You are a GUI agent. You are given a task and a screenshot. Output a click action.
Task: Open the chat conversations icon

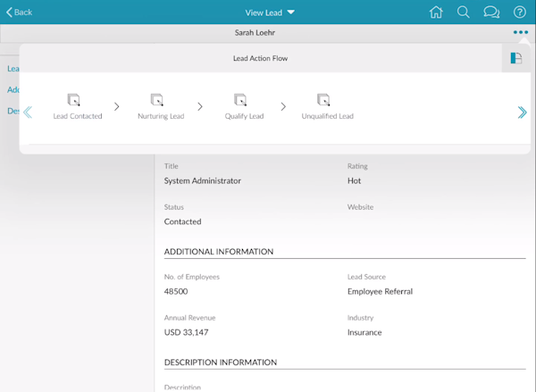click(490, 13)
